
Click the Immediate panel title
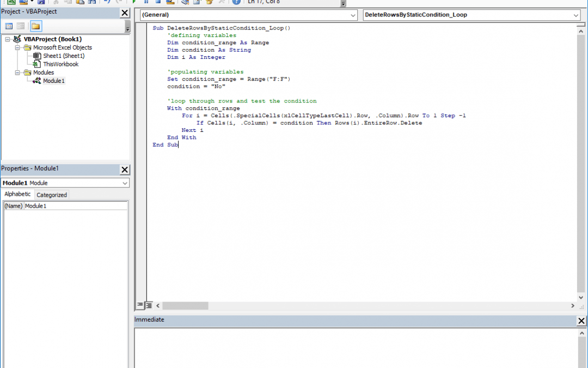coord(149,319)
